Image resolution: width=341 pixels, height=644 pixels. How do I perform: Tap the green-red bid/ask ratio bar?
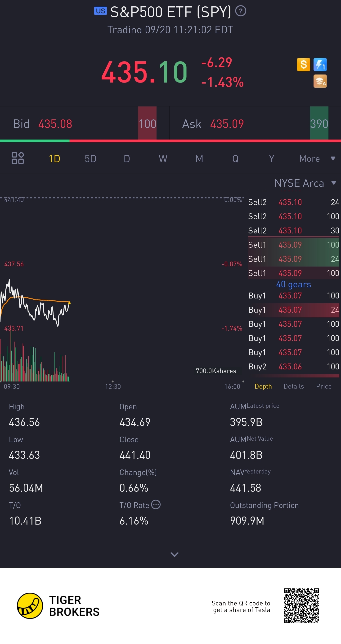[170, 141]
